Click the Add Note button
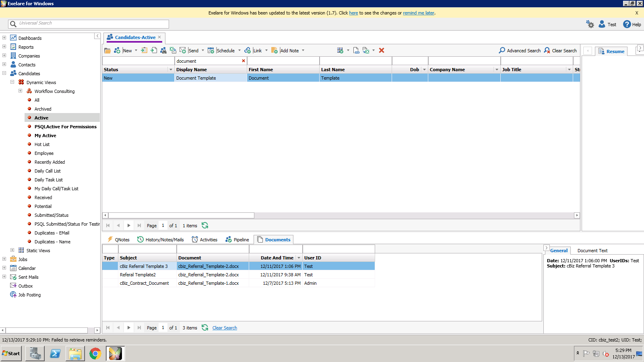The image size is (644, 362). point(285,51)
